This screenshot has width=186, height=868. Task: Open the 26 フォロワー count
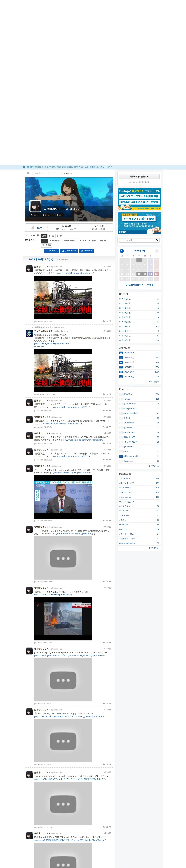point(48,215)
